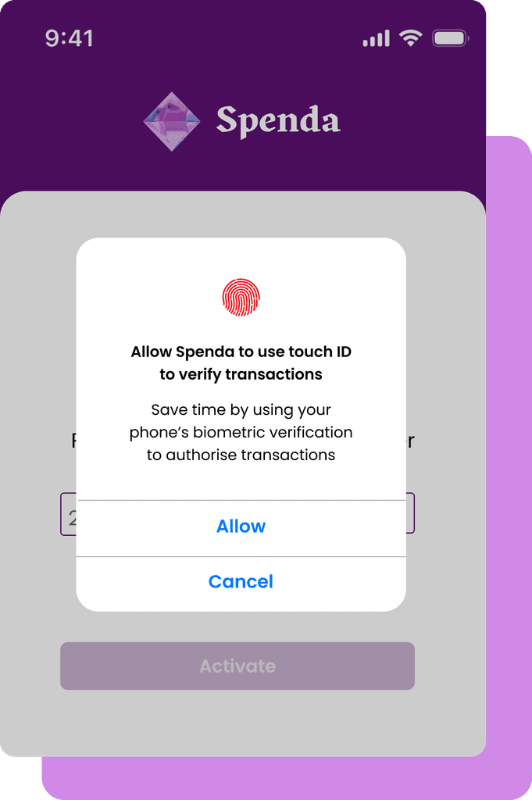Click the lilac backdrop panel behind the phone
Screen dimensions: 532x800
(509, 459)
